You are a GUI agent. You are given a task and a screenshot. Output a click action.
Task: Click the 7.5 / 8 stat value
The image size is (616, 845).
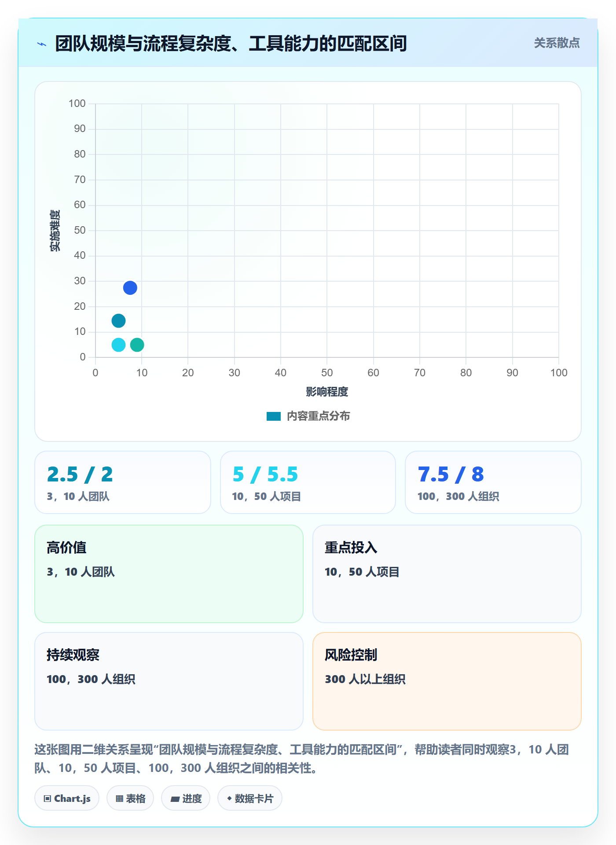(451, 474)
